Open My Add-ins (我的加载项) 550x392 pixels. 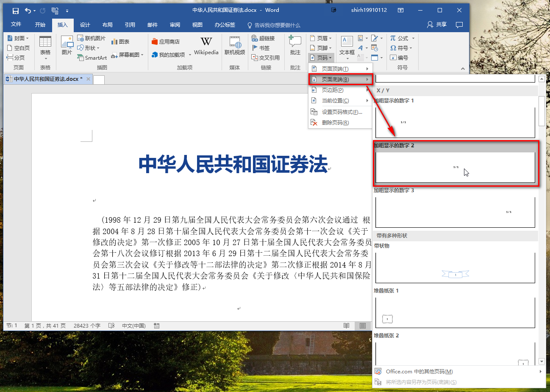171,55
